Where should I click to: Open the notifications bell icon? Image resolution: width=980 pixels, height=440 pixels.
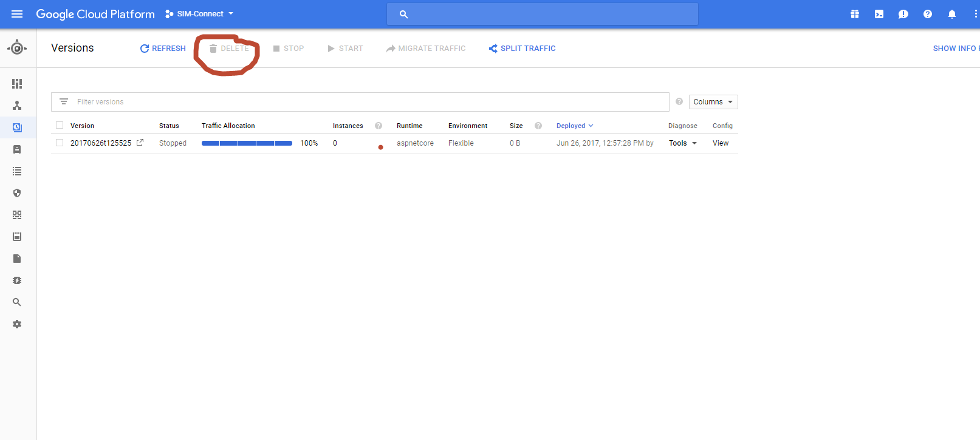tap(952, 14)
